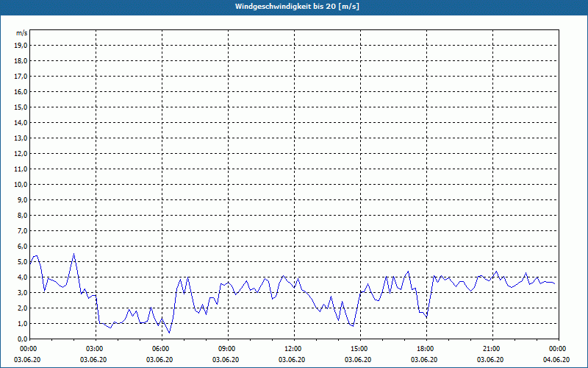Click the wind speed peak near 02:00
Viewport: 588px width, 368px height.
point(74,254)
